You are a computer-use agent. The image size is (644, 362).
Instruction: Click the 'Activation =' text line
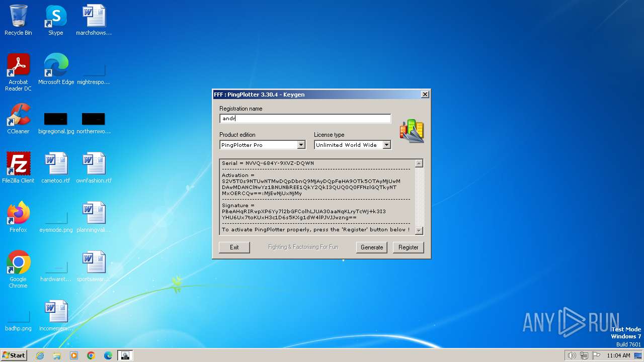pyautogui.click(x=238, y=175)
